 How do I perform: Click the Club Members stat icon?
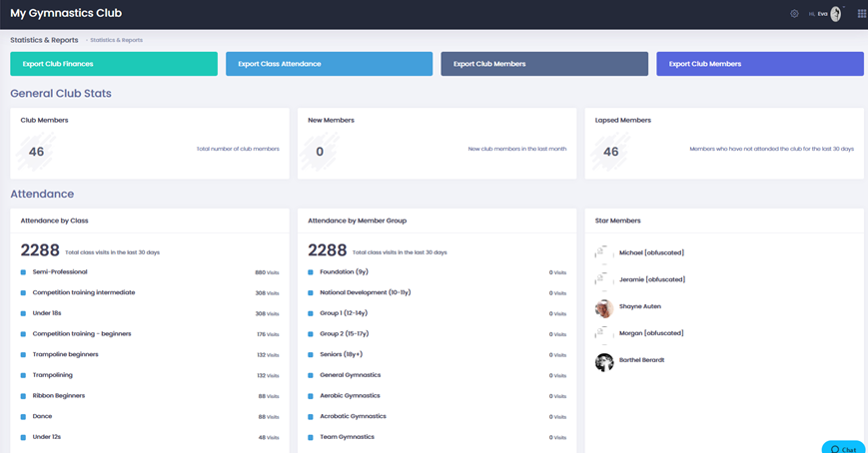click(x=36, y=152)
